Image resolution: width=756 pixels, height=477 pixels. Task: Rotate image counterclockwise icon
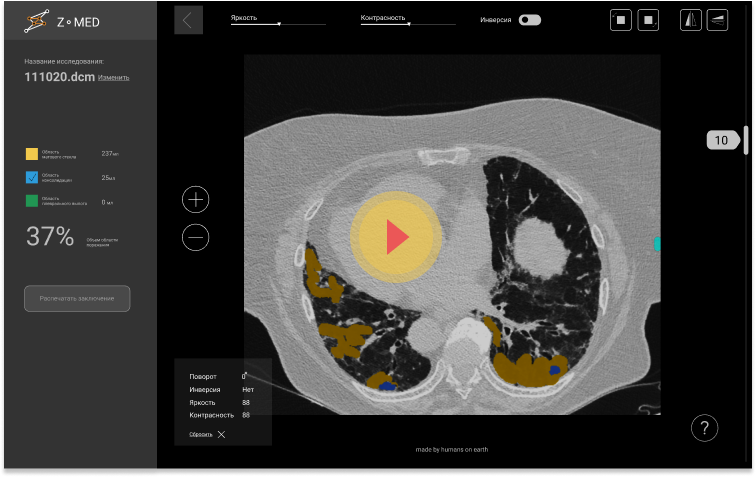pyautogui.click(x=621, y=20)
